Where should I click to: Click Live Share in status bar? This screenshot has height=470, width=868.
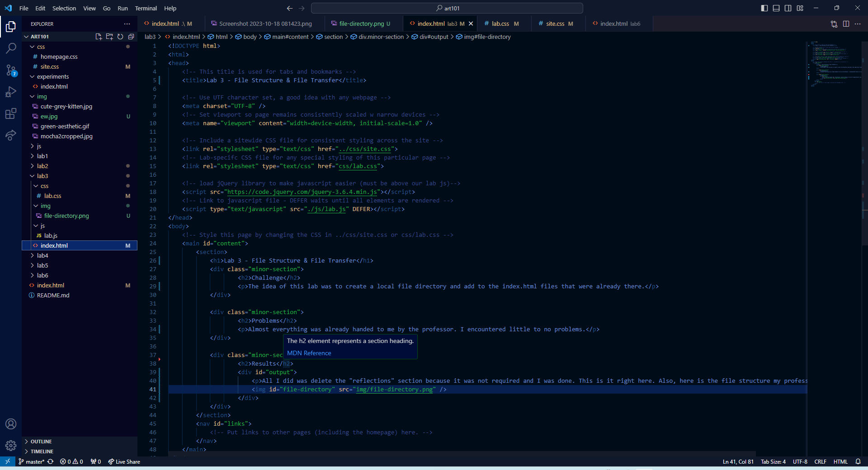click(124, 461)
